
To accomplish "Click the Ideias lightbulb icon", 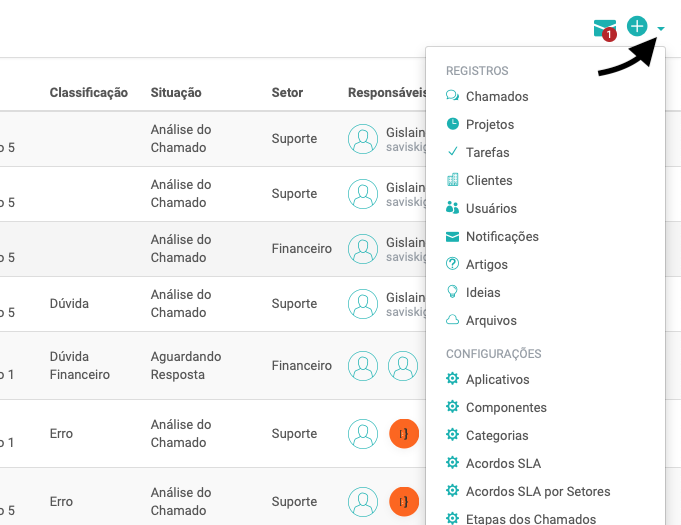I will tap(453, 293).
